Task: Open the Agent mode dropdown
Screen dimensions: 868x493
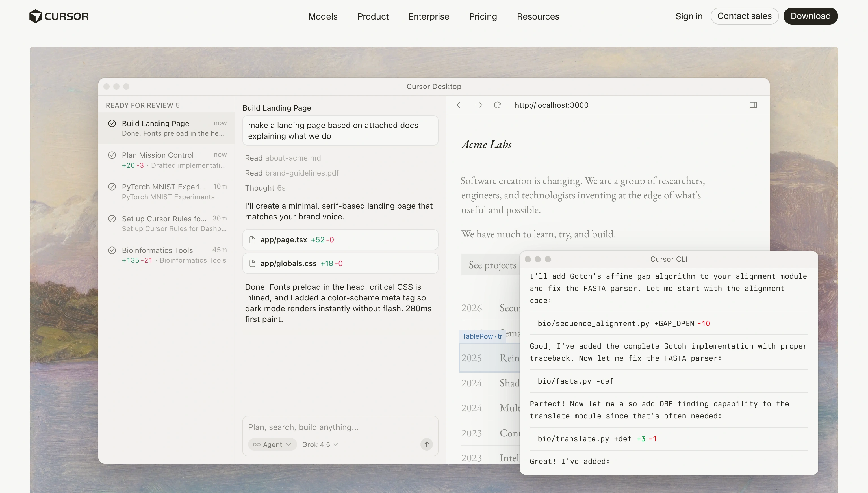Action: point(272,444)
